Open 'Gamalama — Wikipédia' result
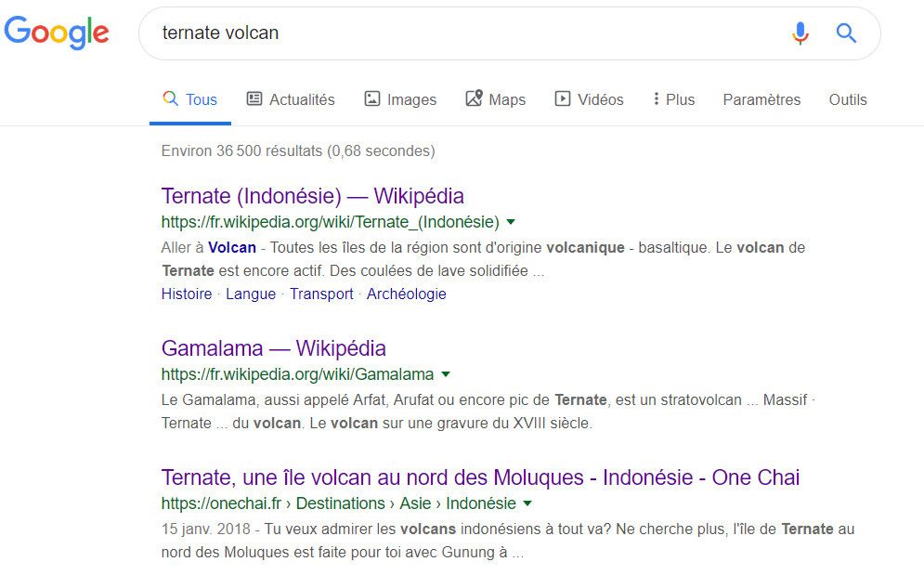This screenshot has width=924, height=575. point(273,348)
